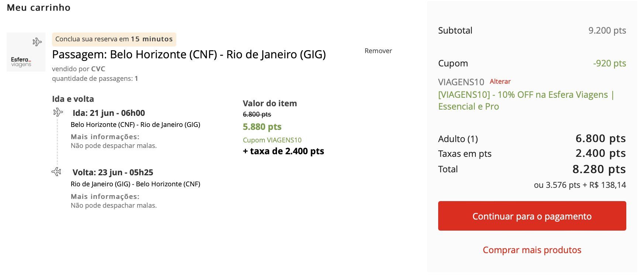This screenshot has height=276, width=644.
Task: Click the Ida: 21 jun - 06h00 heading
Action: click(x=109, y=113)
